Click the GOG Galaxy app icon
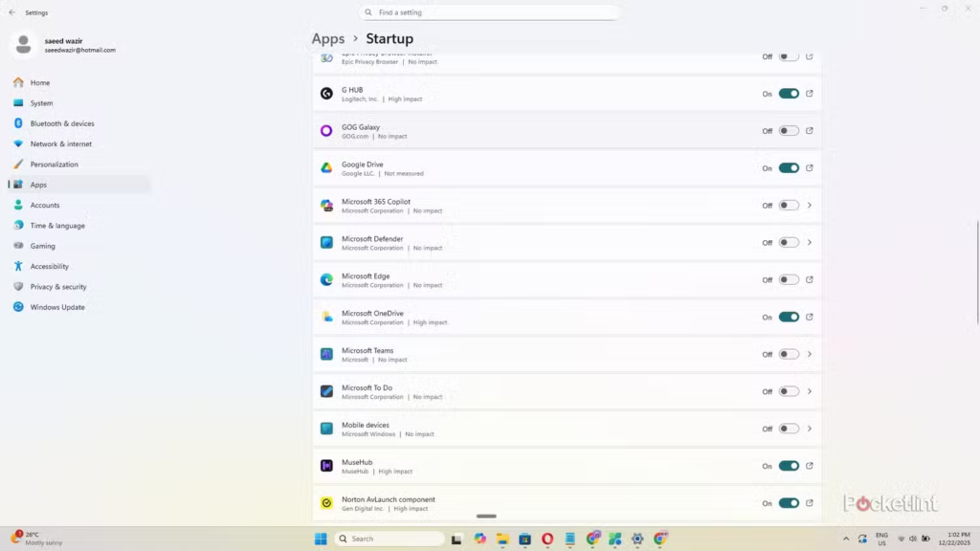The height and width of the screenshot is (551, 980). 326,131
